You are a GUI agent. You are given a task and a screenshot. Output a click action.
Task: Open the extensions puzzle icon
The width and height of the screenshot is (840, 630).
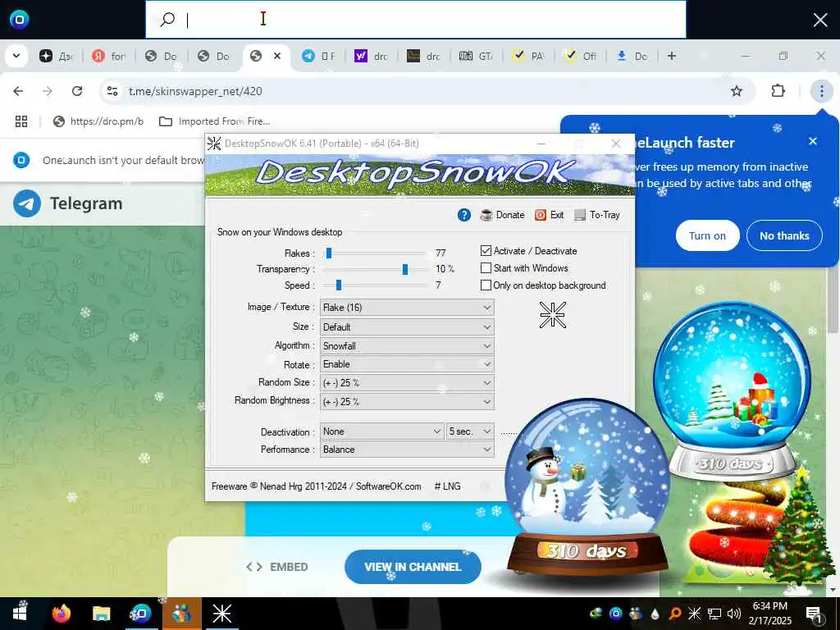pos(778,91)
